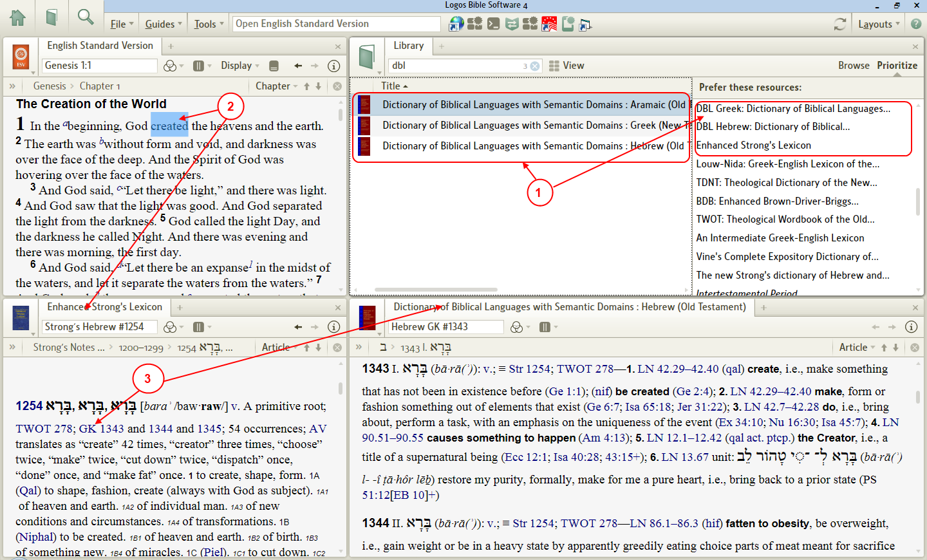Open visual filters in Strong's Lexicon panel

pos(170,327)
